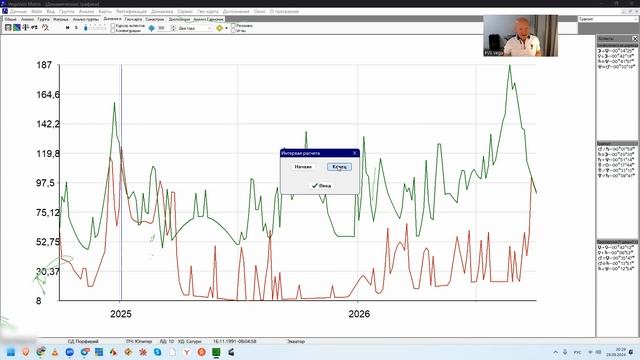
Task: Click the first chart icon in the toolbar
Action: click(x=8, y=27)
